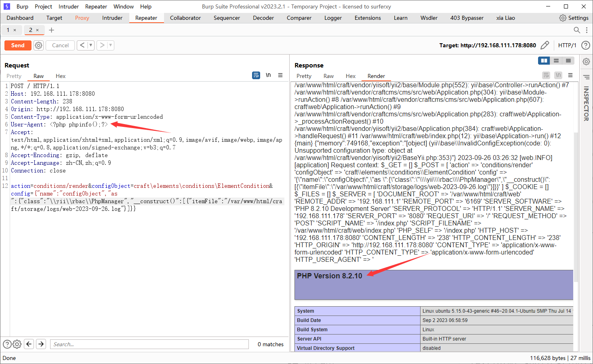Screen dimensions: 593x364
Task: Edit target with the pencil icon
Action: (545, 45)
